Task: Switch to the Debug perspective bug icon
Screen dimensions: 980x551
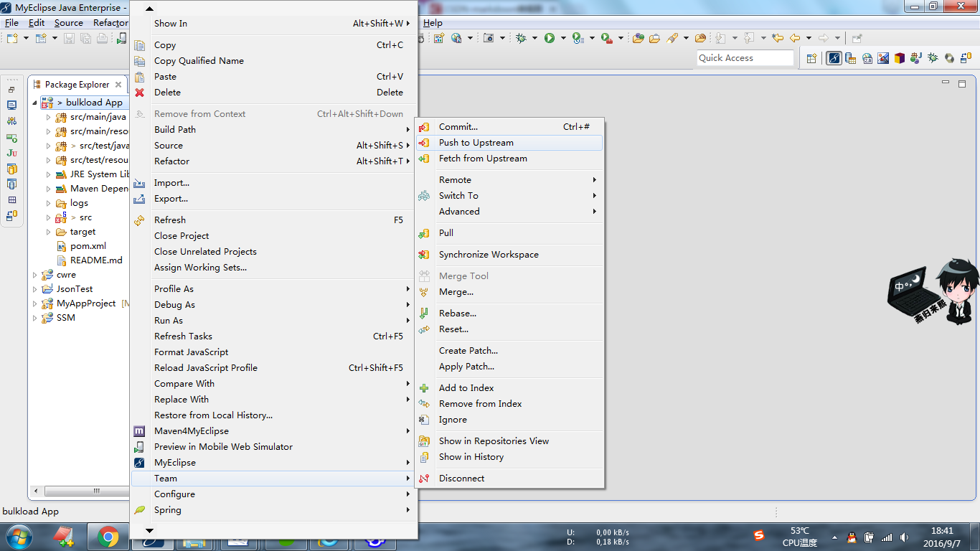Action: (933, 58)
